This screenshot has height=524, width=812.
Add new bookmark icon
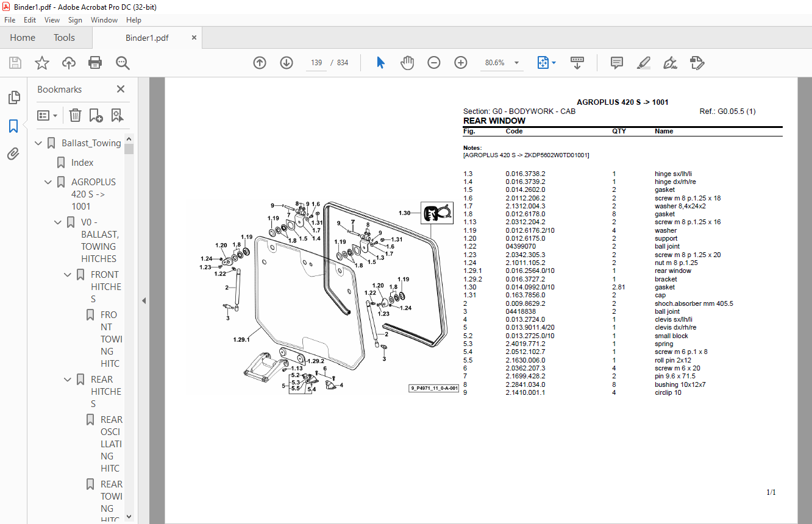click(x=96, y=115)
